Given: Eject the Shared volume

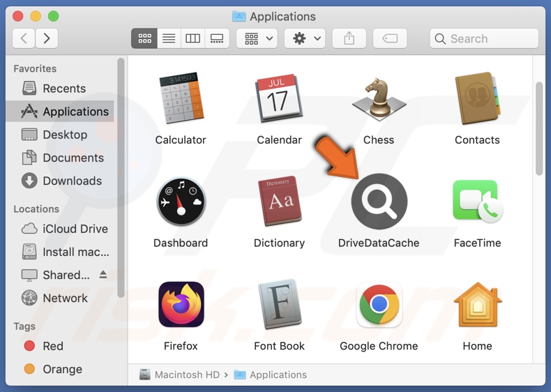Looking at the screenshot, I should 103,275.
